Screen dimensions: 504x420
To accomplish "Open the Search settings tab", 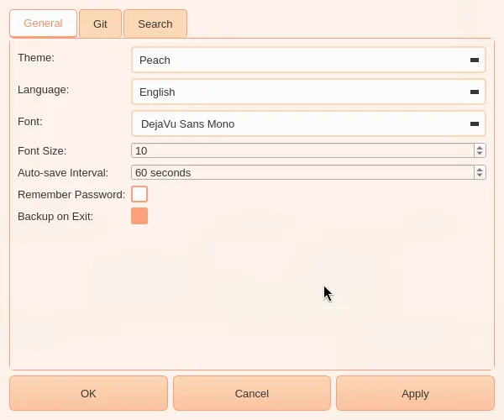I will (155, 24).
